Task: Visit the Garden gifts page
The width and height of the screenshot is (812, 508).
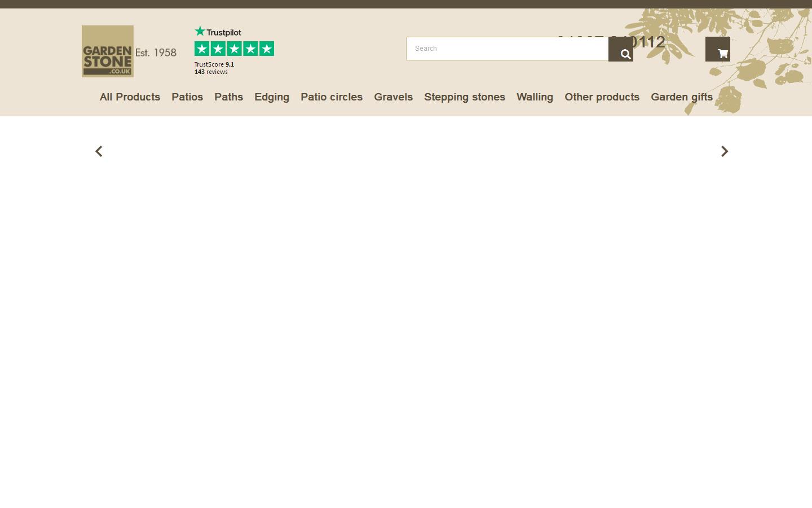Action: pyautogui.click(x=682, y=97)
